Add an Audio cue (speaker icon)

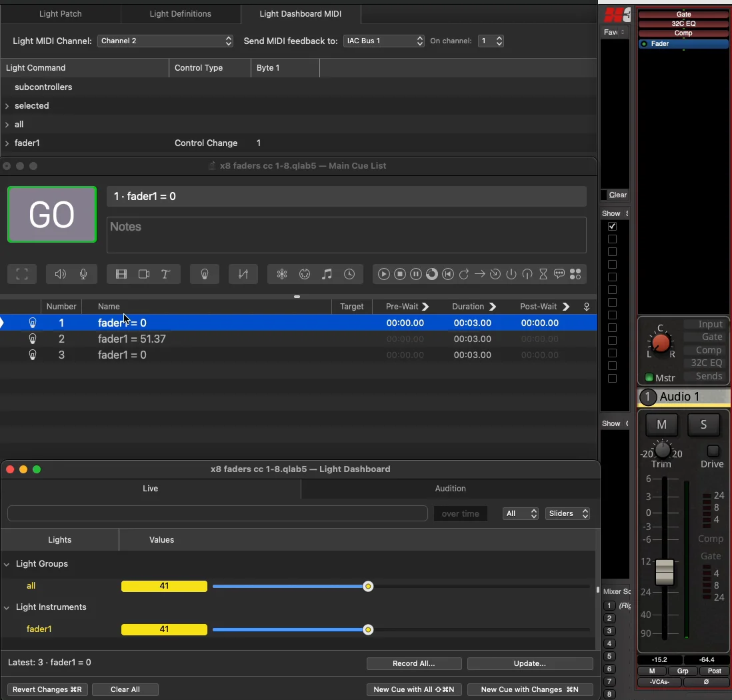click(60, 274)
